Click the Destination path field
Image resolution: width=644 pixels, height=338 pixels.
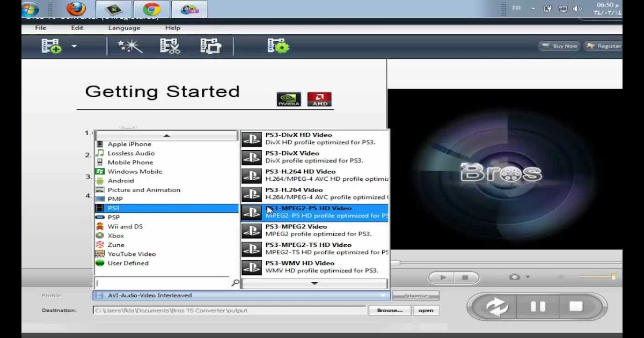point(229,310)
